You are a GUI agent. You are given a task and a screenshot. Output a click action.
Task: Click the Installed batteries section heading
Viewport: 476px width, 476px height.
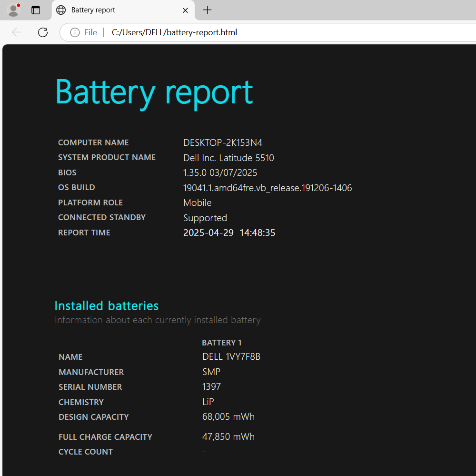(107, 305)
